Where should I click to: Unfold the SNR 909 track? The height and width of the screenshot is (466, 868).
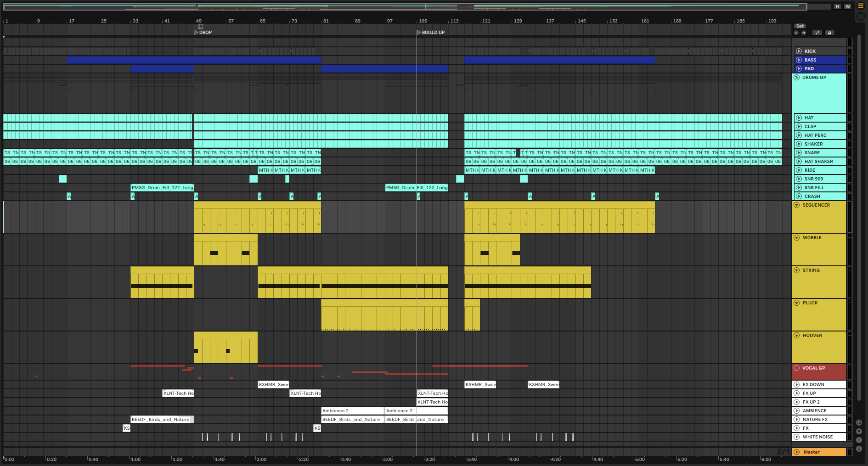(x=799, y=179)
